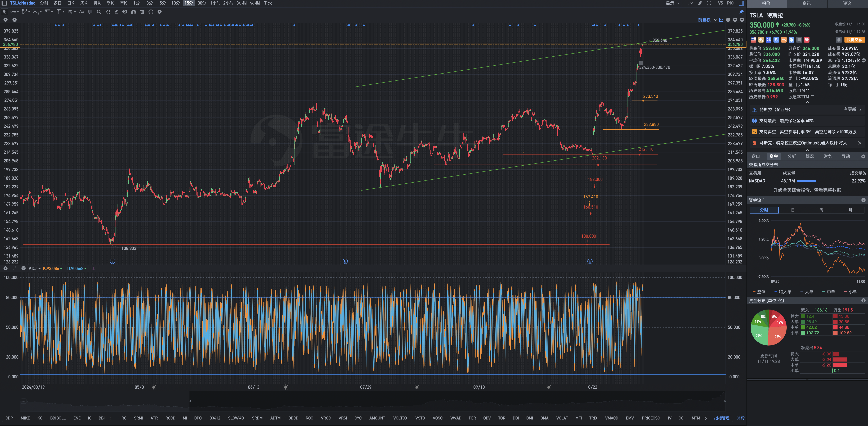Click the US flag market icon

pos(753,40)
